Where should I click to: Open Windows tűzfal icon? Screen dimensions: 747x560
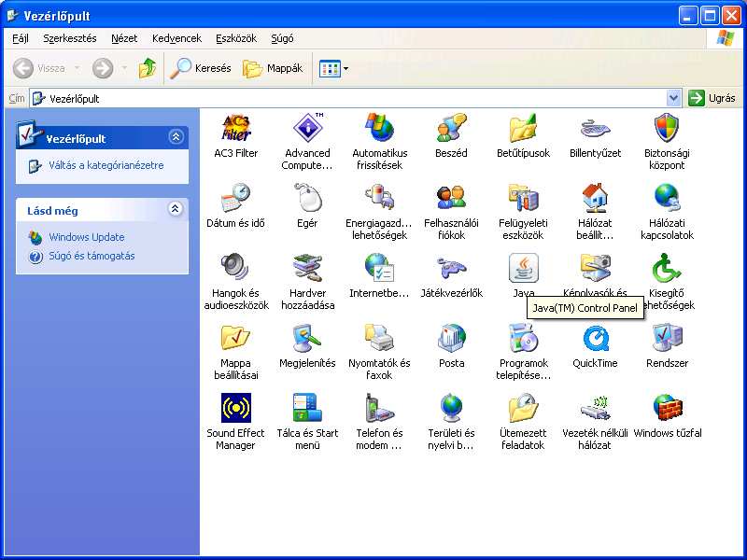pos(667,408)
